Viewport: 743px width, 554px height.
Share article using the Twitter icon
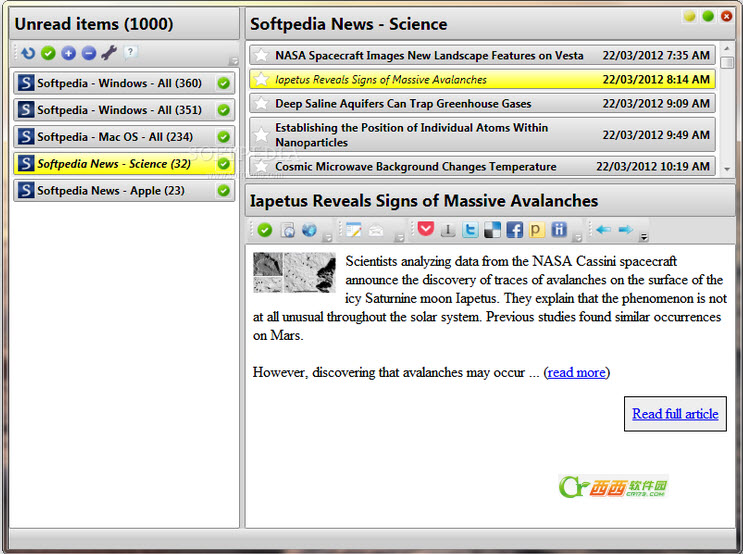[470, 230]
